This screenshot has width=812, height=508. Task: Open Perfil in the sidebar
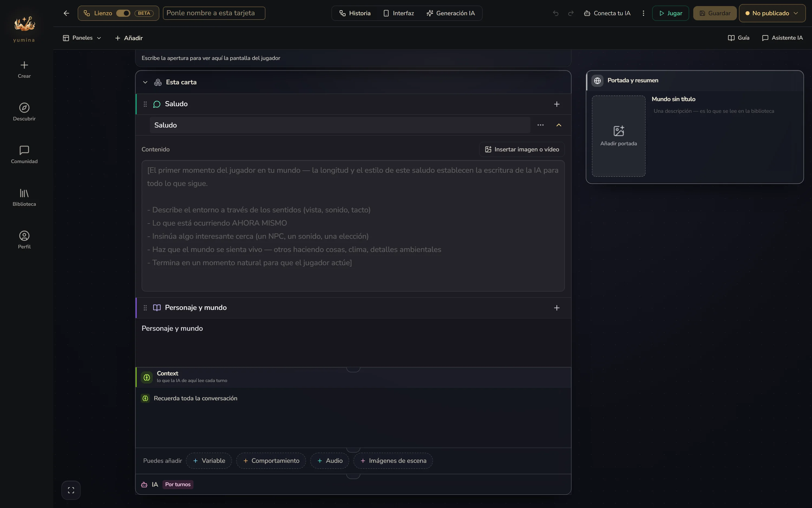click(24, 240)
